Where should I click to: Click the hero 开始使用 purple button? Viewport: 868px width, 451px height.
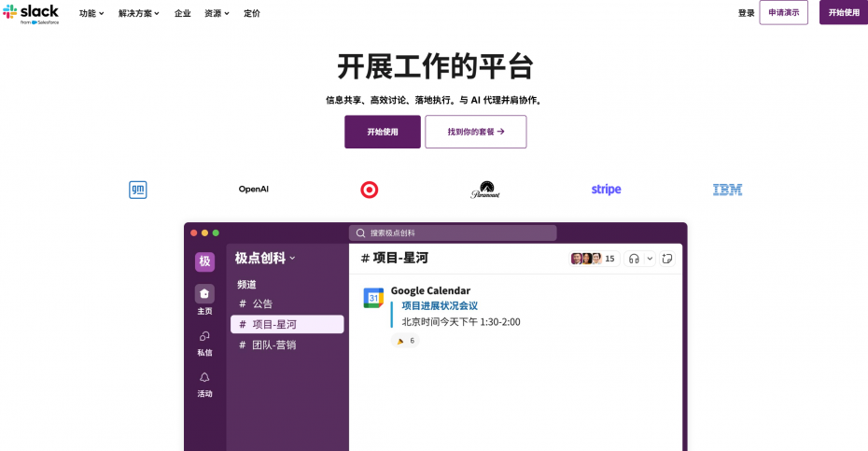click(x=383, y=132)
